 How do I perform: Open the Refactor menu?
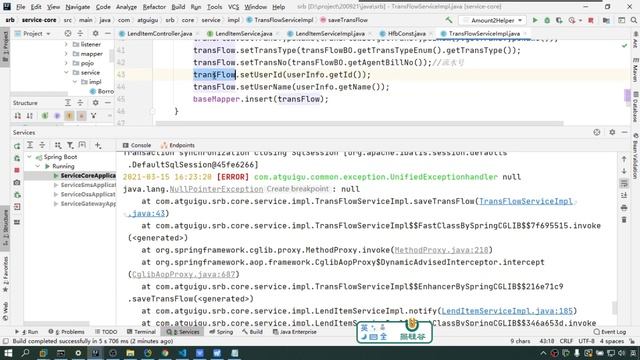coord(154,7)
